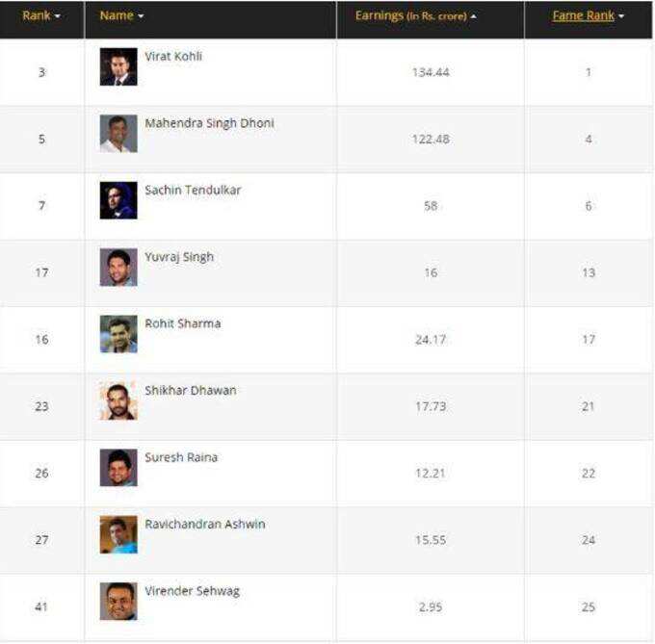This screenshot has height=644, width=655.
Task: Select Sachin Tendulkar's photo thumbnail
Action: [118, 200]
